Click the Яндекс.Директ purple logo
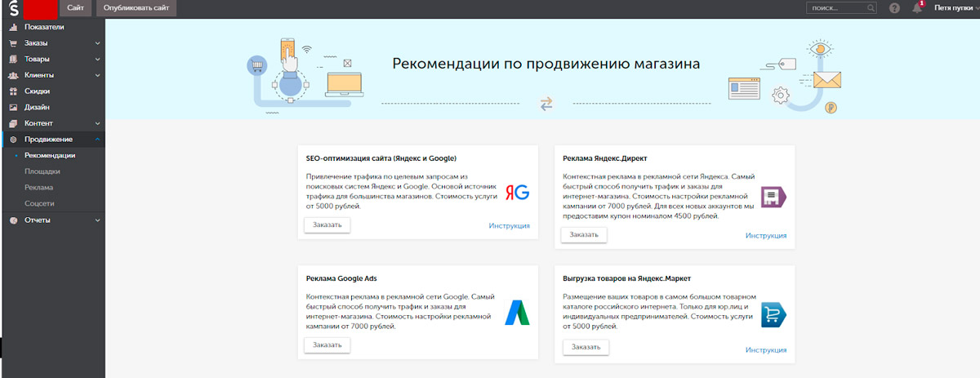Image resolution: width=980 pixels, height=378 pixels. click(x=773, y=198)
